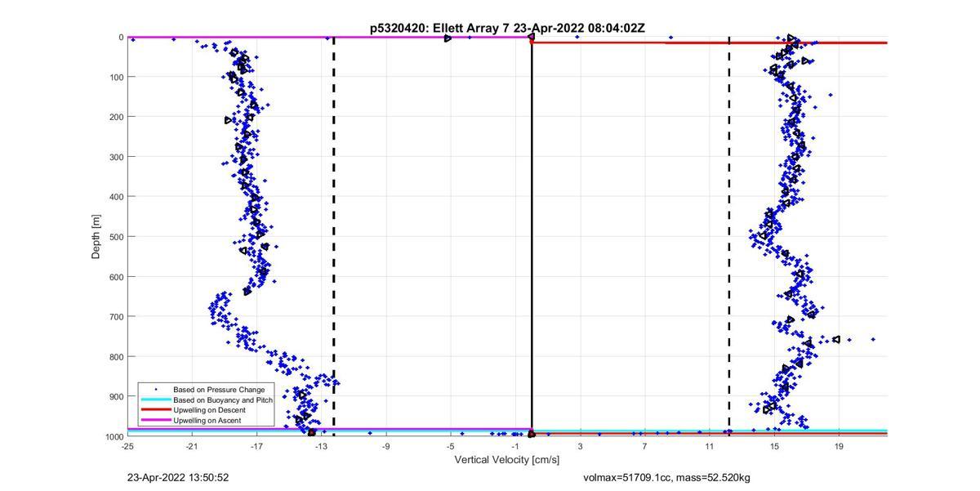Click the plot title 'p5320420: Ellett Array 7'
This screenshot has width=980, height=491.
tap(439, 28)
